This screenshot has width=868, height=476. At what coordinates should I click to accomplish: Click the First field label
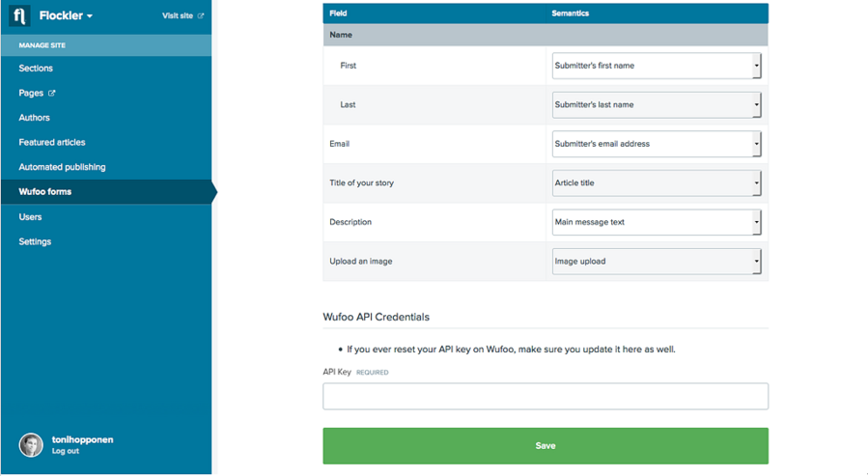(x=349, y=66)
